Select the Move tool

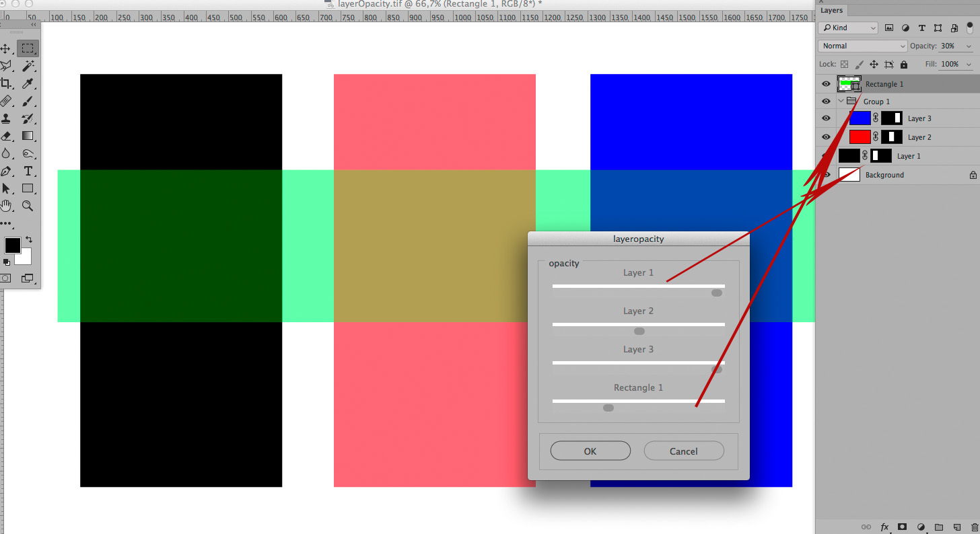pos(6,48)
